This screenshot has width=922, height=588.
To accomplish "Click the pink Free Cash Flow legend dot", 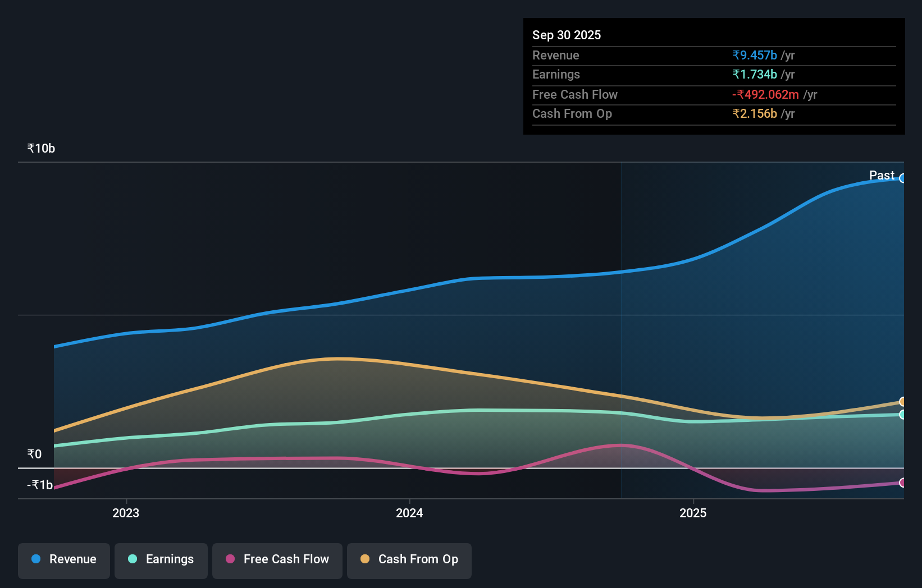I will (x=229, y=559).
